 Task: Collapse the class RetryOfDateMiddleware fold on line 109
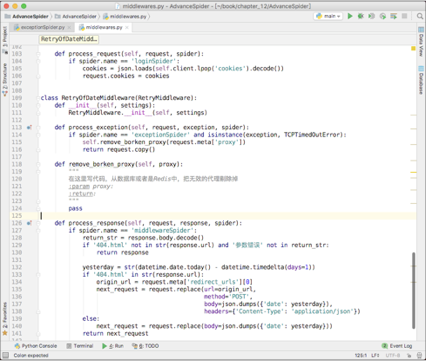point(38,98)
